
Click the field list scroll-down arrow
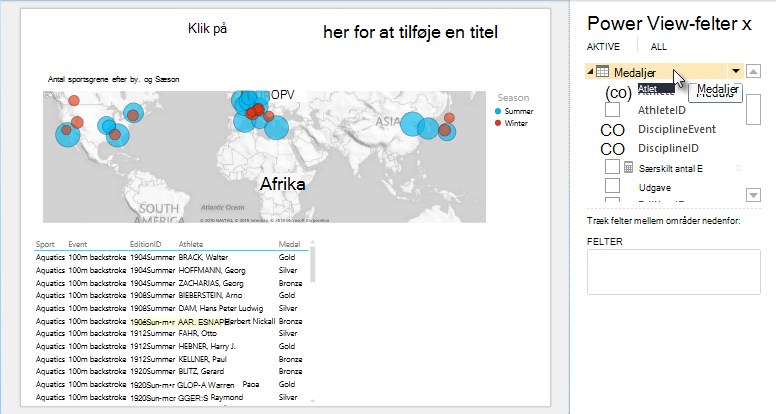753,195
